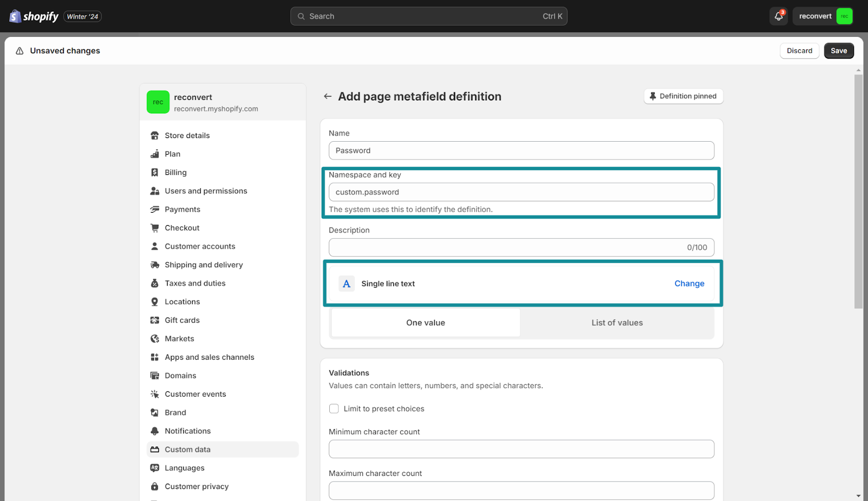The width and height of the screenshot is (868, 501).
Task: Click the Gift cards icon
Action: 155,320
